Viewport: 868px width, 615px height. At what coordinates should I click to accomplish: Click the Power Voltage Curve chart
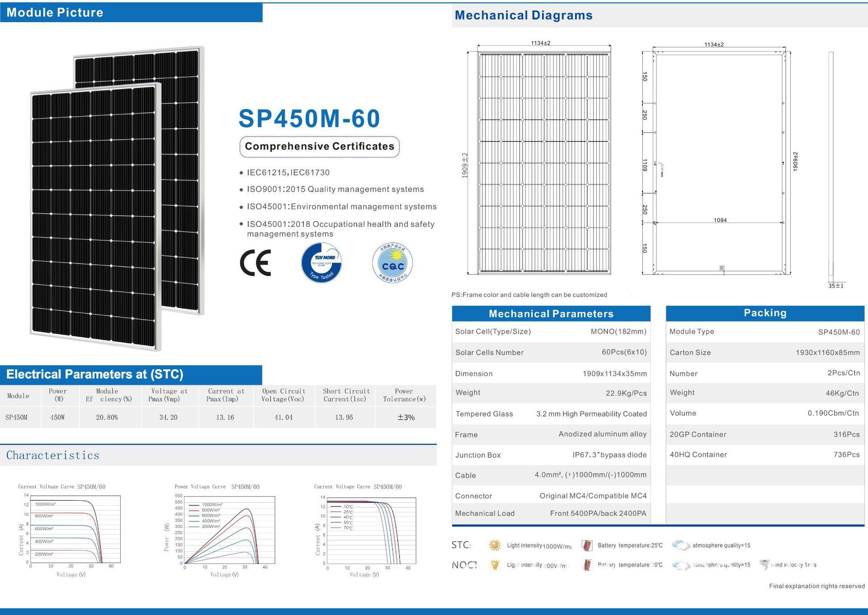(228, 530)
